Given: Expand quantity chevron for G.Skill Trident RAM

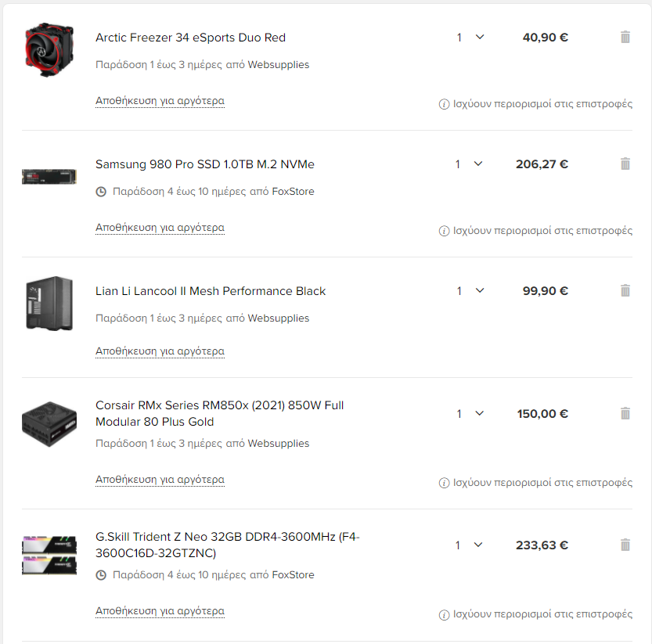Looking at the screenshot, I should click(478, 545).
